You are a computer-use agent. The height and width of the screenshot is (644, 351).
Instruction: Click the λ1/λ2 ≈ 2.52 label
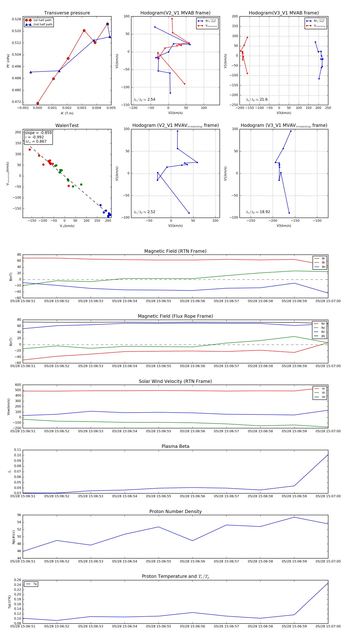pos(144,212)
